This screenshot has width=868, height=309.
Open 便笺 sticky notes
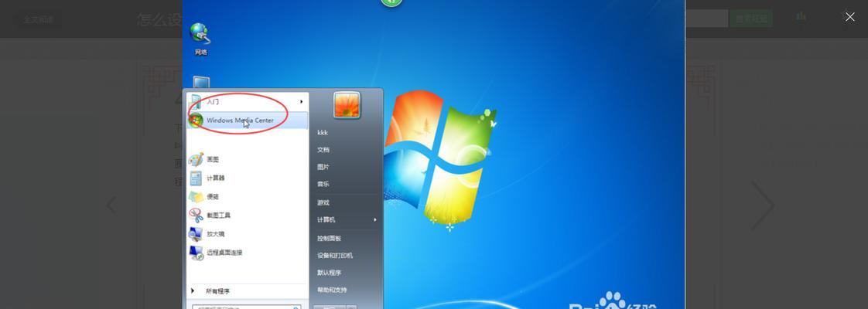point(247,197)
